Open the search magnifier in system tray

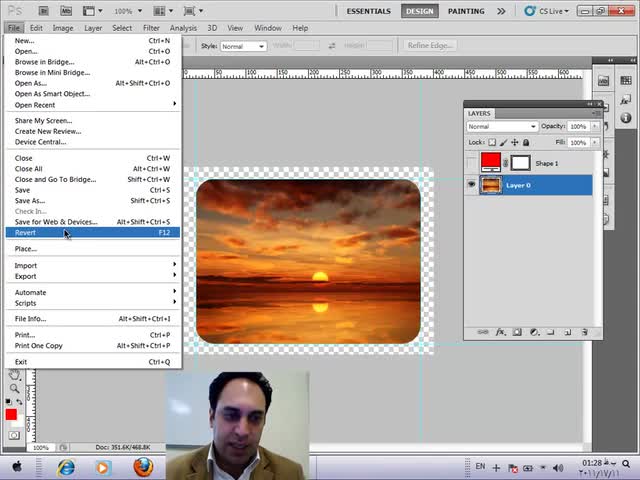626,464
